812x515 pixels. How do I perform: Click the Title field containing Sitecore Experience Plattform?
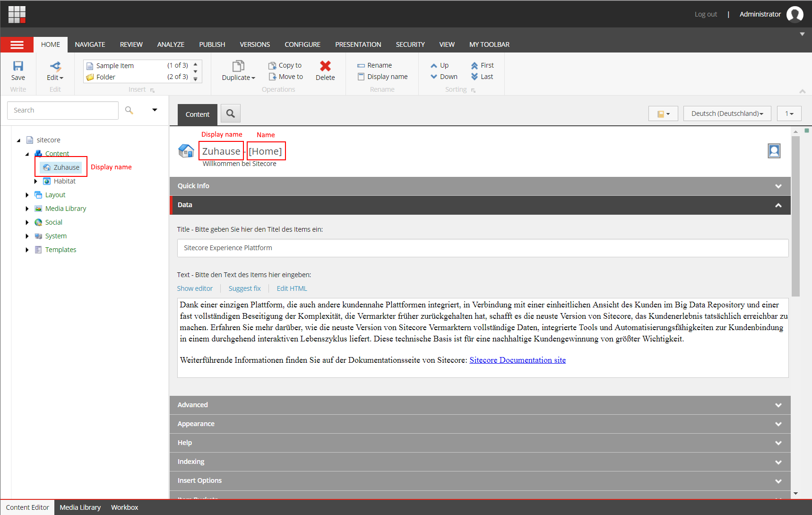[x=483, y=248]
